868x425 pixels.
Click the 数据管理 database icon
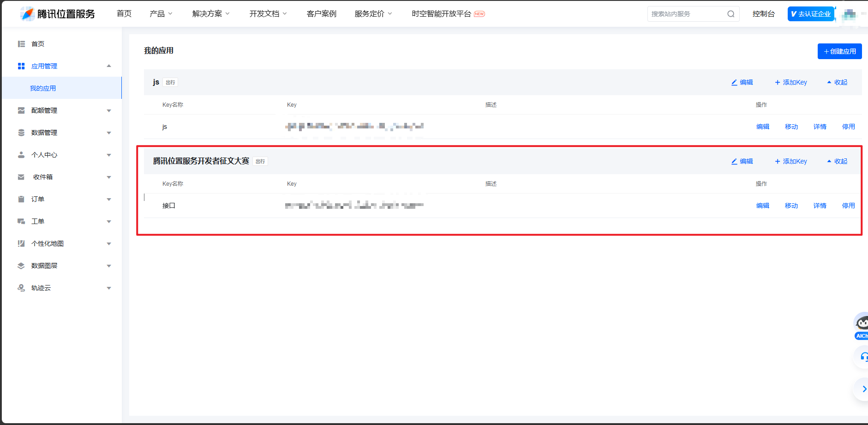[21, 133]
